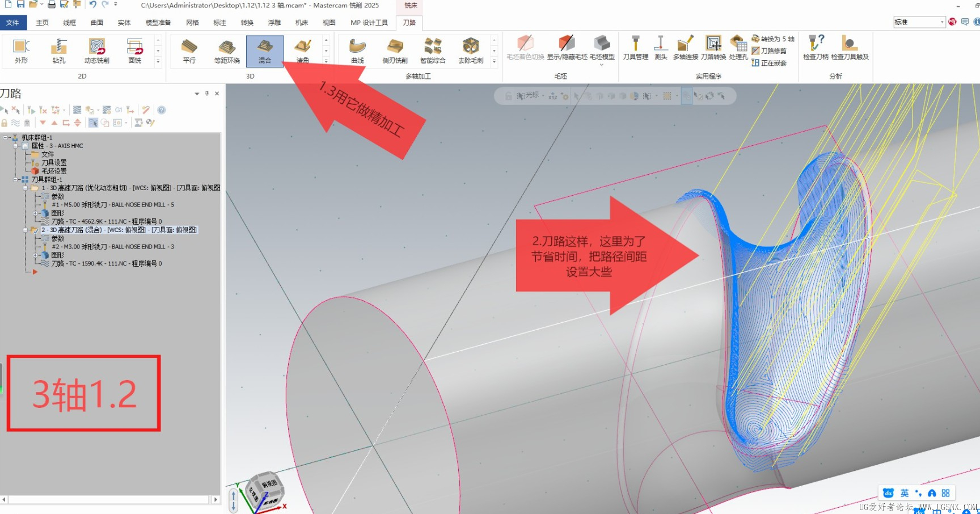Click the 智能综合 multiaxis toolpath icon

click(x=433, y=51)
